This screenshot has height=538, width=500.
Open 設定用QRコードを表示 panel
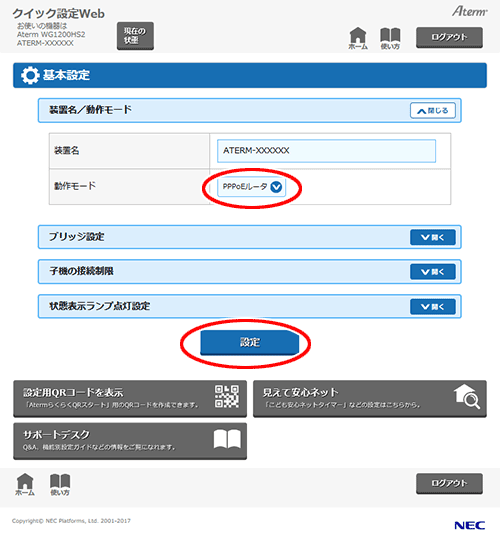tap(130, 398)
